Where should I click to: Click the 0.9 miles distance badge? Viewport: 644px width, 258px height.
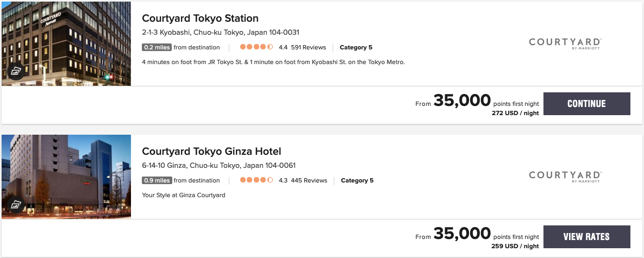click(x=157, y=180)
